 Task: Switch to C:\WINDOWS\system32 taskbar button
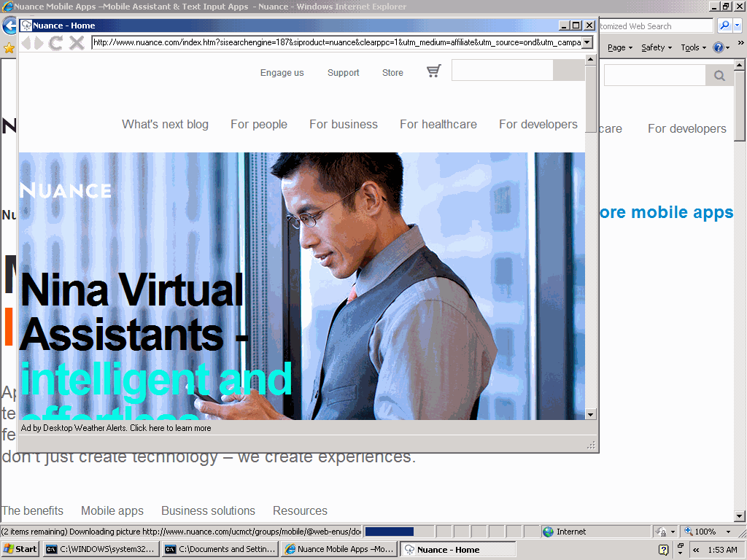point(101,549)
